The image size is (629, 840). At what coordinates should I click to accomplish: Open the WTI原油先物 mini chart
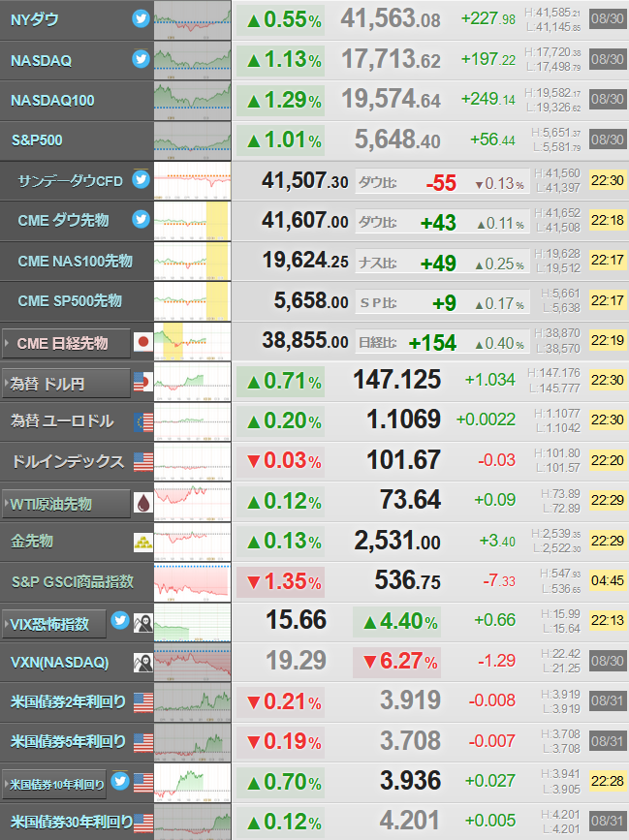click(x=192, y=502)
